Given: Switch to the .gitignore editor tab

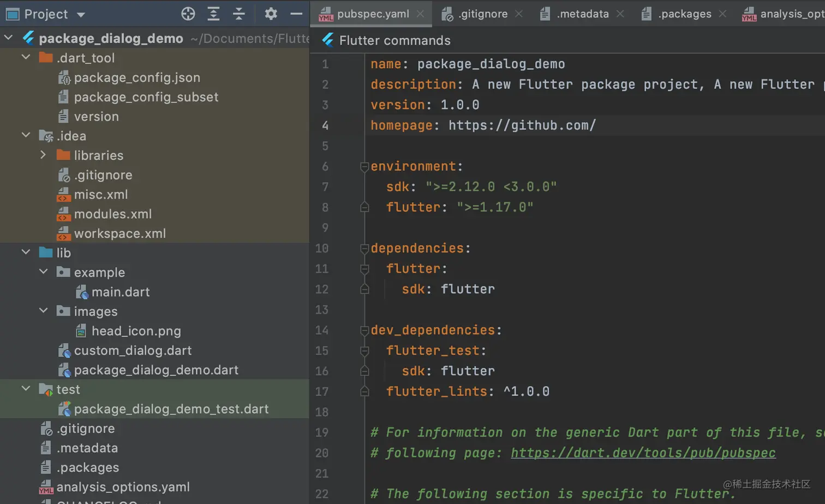Looking at the screenshot, I should point(483,14).
